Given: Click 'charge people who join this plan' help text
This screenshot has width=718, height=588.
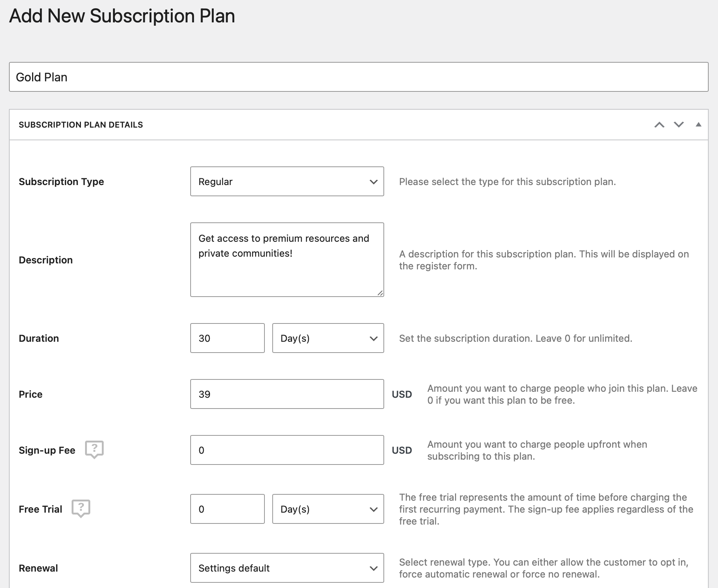Looking at the screenshot, I should pyautogui.click(x=562, y=394).
